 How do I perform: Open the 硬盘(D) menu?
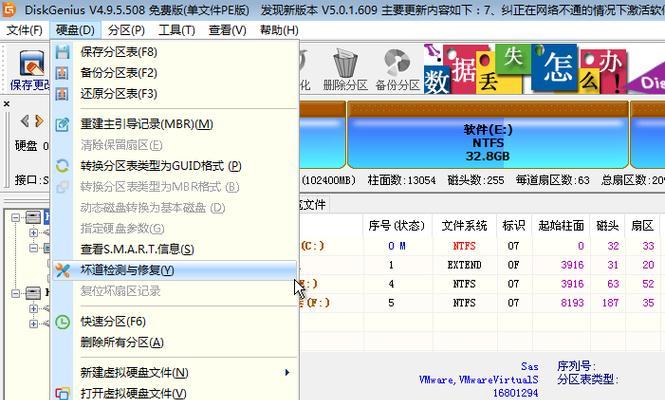click(x=75, y=30)
